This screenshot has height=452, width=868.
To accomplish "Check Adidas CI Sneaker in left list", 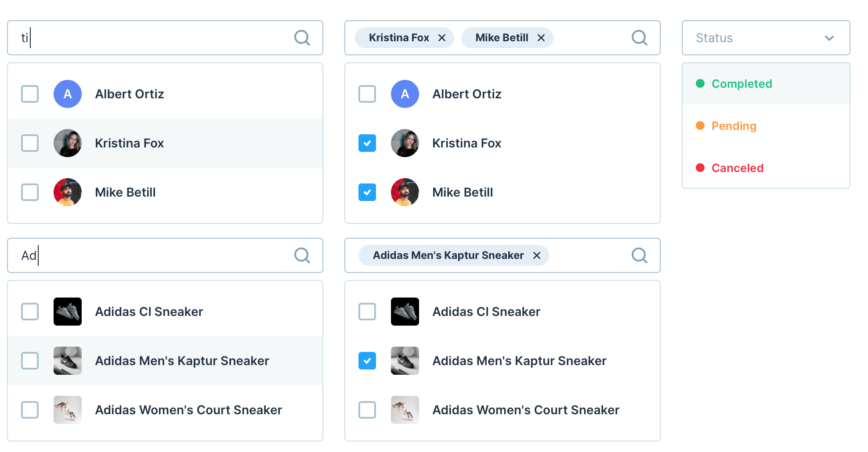I will [x=30, y=312].
